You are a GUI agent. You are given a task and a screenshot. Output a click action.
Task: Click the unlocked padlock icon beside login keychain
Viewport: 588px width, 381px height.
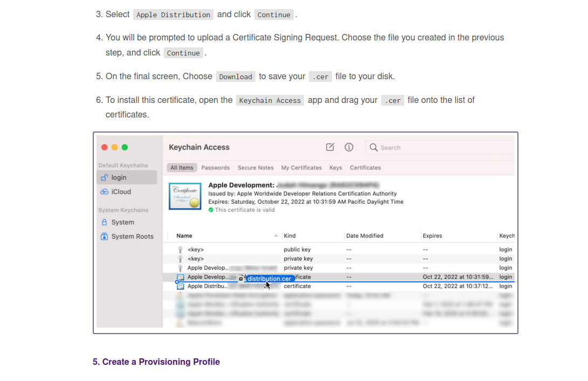pos(104,177)
